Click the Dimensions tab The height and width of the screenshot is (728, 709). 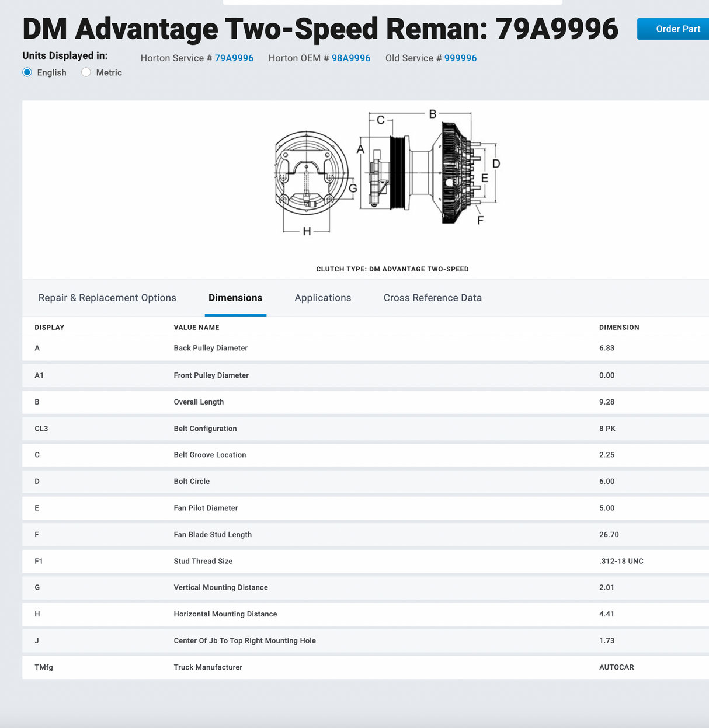[235, 298]
